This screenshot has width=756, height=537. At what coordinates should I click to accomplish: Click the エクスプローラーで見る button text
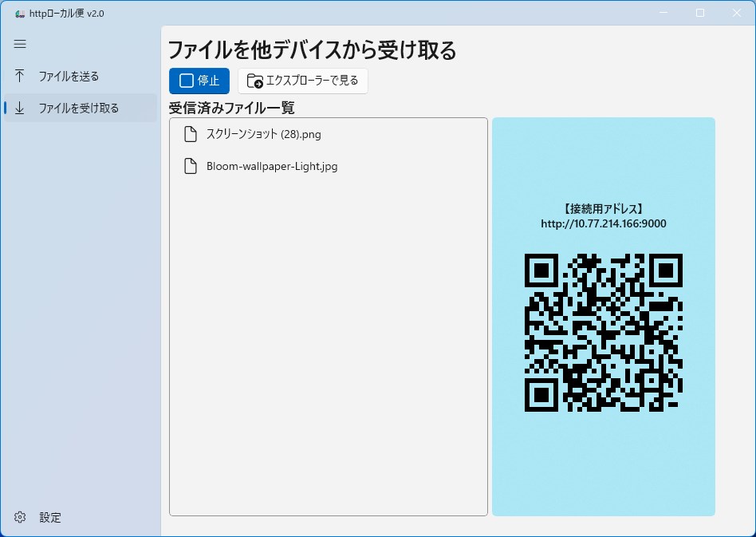point(312,81)
